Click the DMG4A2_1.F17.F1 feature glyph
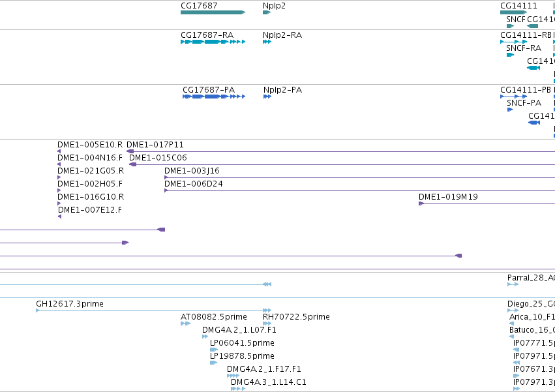 pyautogui.click(x=233, y=376)
